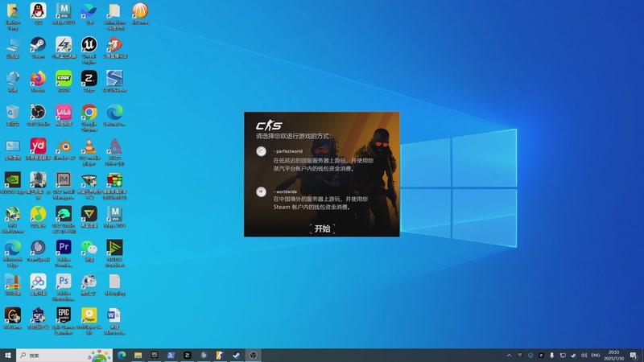The width and height of the screenshot is (644, 362).
Task: Open the debug log file on the desktop
Action: tap(114, 285)
